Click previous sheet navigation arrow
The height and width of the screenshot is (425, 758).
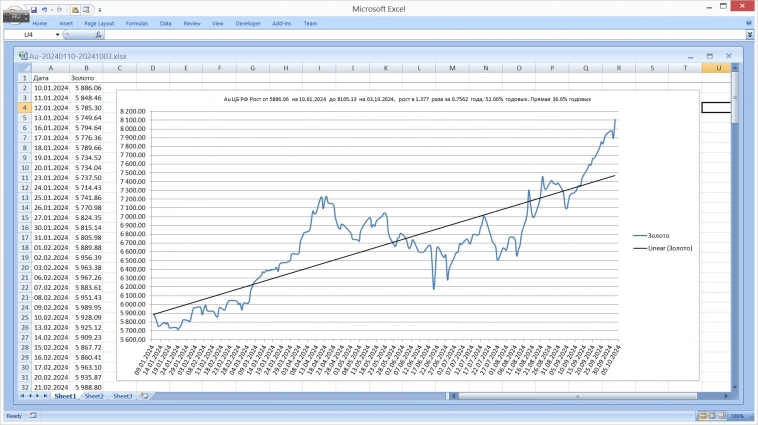29,396
